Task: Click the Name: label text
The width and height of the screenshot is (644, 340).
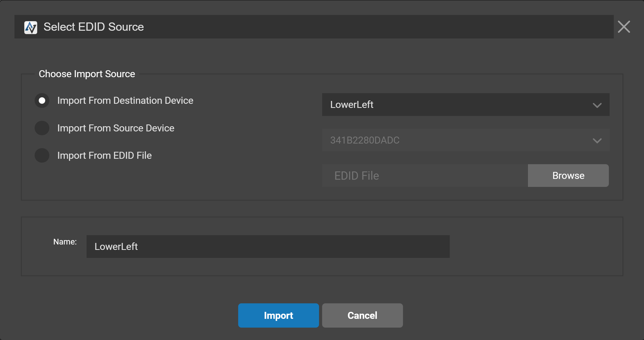Action: coord(65,242)
